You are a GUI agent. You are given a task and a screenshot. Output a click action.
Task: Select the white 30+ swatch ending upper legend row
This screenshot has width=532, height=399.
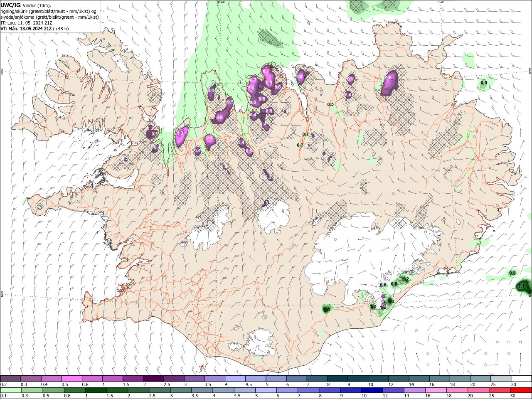coord(520,378)
